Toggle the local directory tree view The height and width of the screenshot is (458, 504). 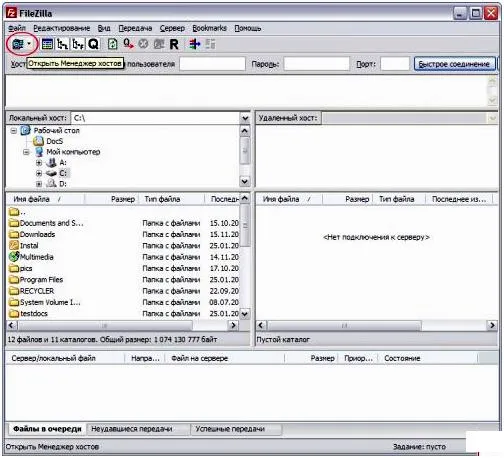tap(62, 44)
